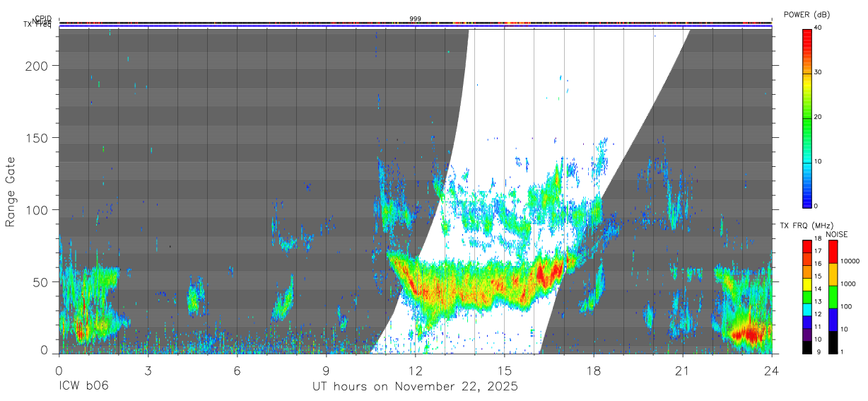Click the 'Range Gate' y-axis title
This screenshot has height=401, width=868.
click(11, 192)
